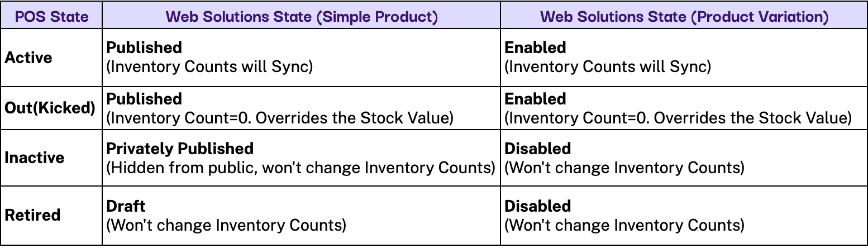Click Enabled in the Out(Kicked) row

pyautogui.click(x=535, y=99)
